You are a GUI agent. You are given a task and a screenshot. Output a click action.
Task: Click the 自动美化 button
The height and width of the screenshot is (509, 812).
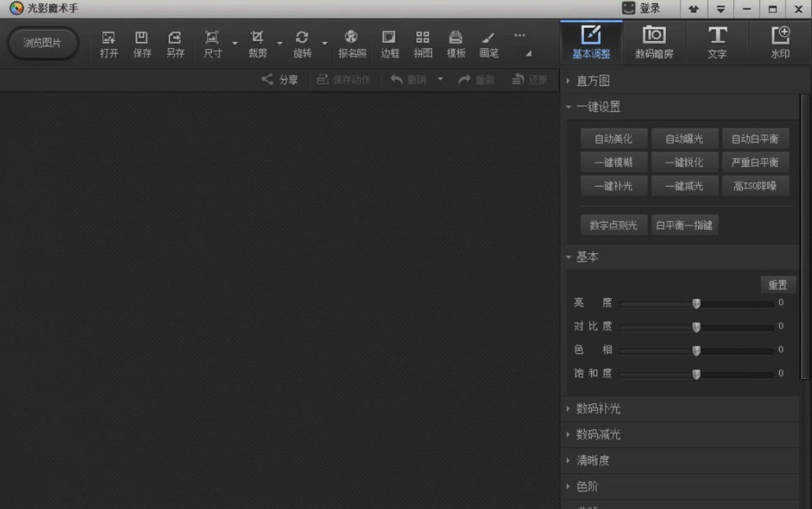coord(614,139)
